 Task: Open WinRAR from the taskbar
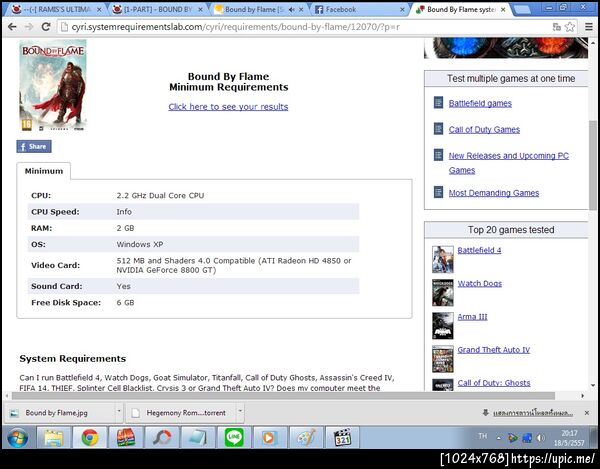(x=126, y=437)
